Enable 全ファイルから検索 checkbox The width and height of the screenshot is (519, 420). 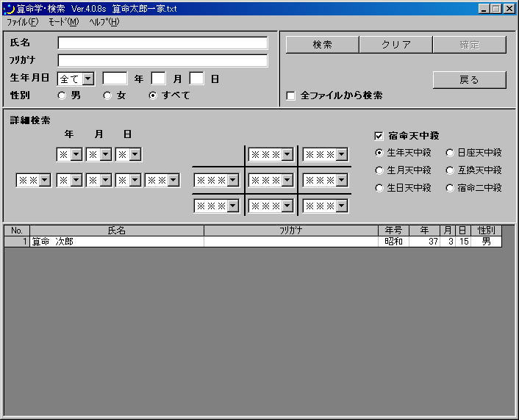pyautogui.click(x=290, y=96)
